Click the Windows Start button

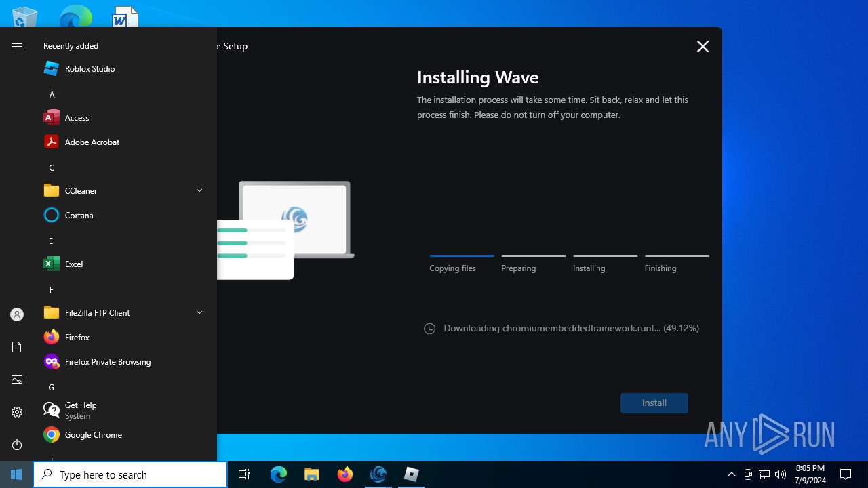click(x=16, y=474)
